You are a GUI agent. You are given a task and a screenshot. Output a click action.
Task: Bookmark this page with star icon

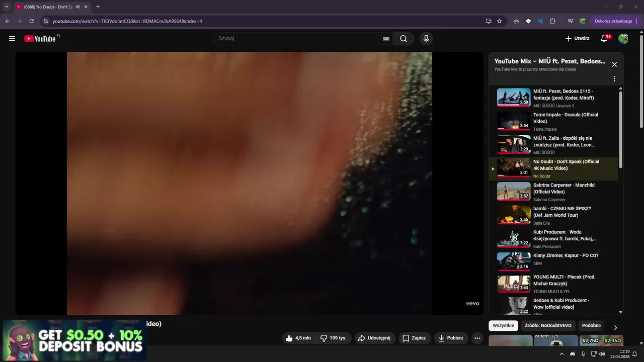(x=500, y=21)
